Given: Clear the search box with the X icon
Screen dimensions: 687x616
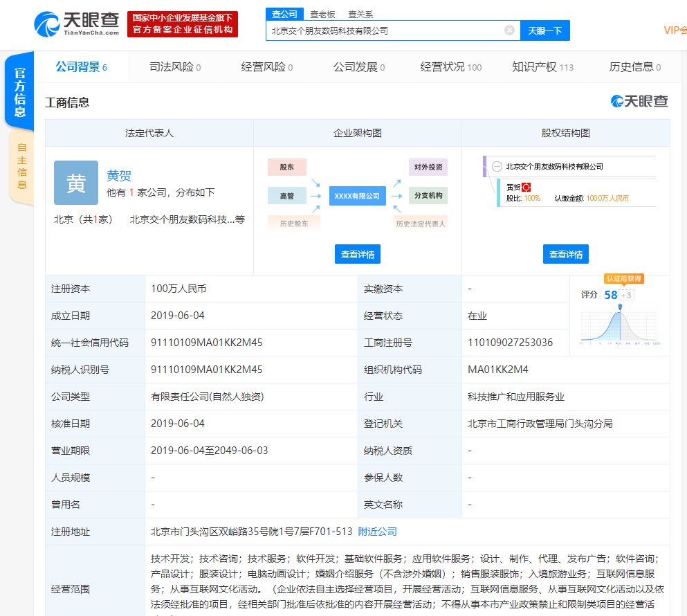Looking at the screenshot, I should coord(509,30).
